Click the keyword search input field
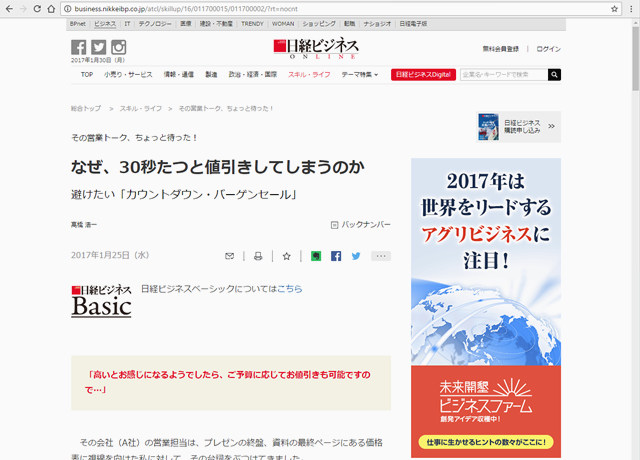 (503, 74)
